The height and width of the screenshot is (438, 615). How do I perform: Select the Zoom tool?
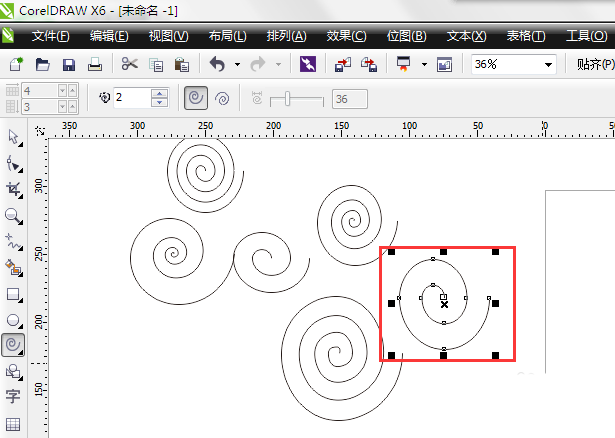[x=14, y=216]
